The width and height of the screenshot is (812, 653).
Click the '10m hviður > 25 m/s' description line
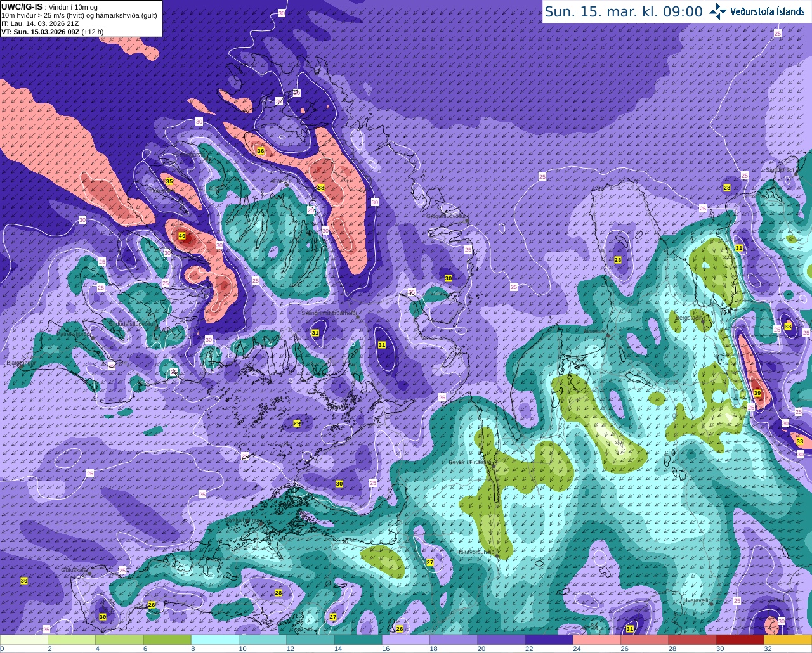pyautogui.click(x=79, y=15)
